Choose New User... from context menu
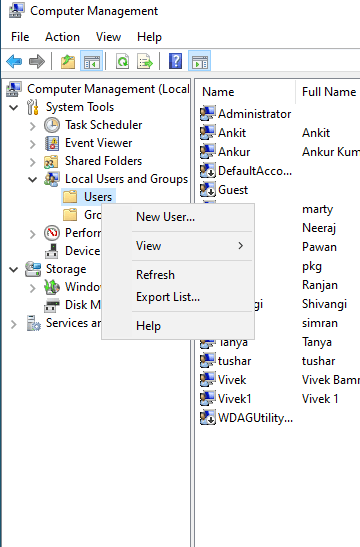Screen dimensions: 360x547 165,217
